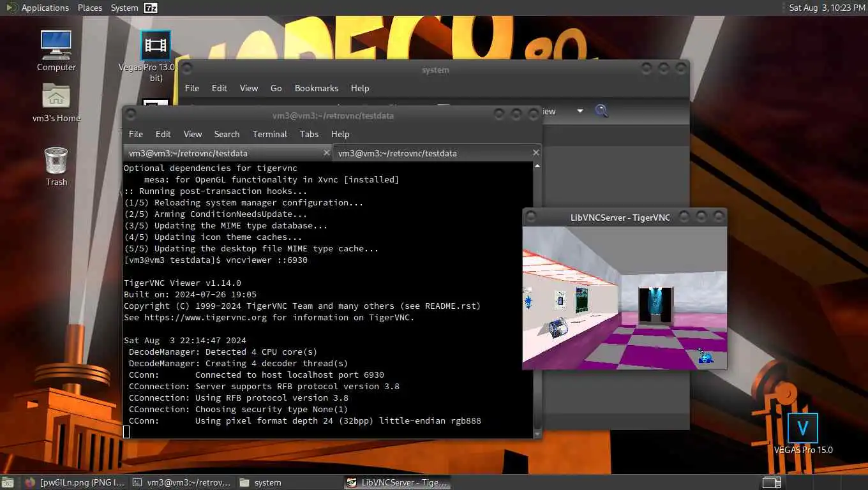The width and height of the screenshot is (868, 490).
Task: Open window menu button of TigerVNC title bar
Action: pyautogui.click(x=531, y=217)
